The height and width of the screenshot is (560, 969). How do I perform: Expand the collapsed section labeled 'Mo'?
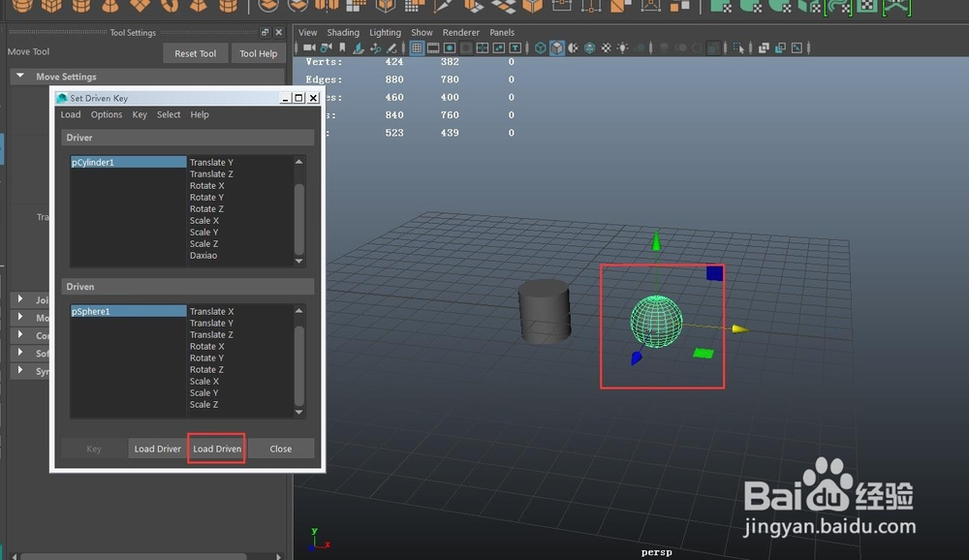pos(20,317)
